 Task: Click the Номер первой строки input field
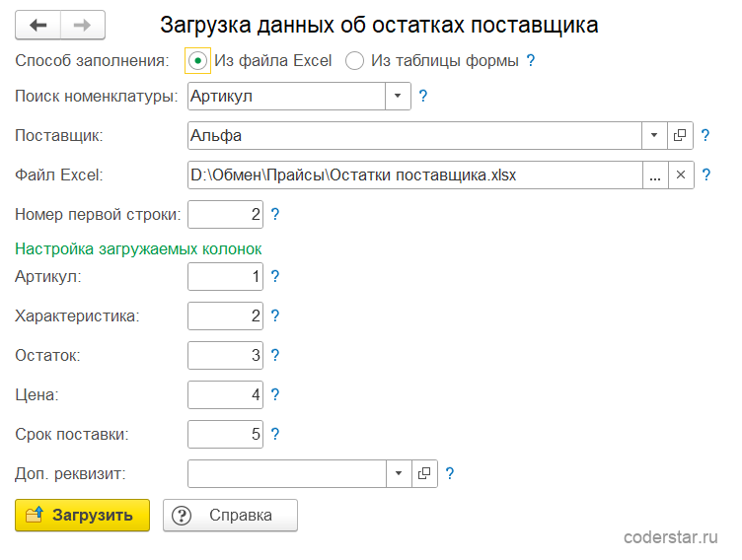coord(225,214)
